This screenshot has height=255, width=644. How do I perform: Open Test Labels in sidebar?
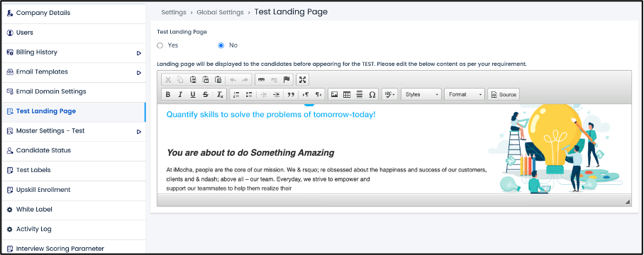tap(73, 170)
